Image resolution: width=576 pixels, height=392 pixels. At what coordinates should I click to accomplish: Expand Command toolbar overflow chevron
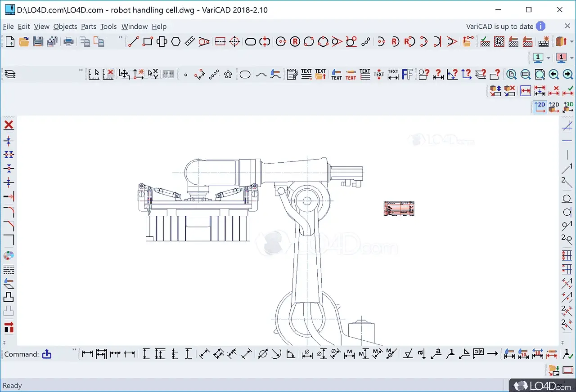tap(75, 350)
